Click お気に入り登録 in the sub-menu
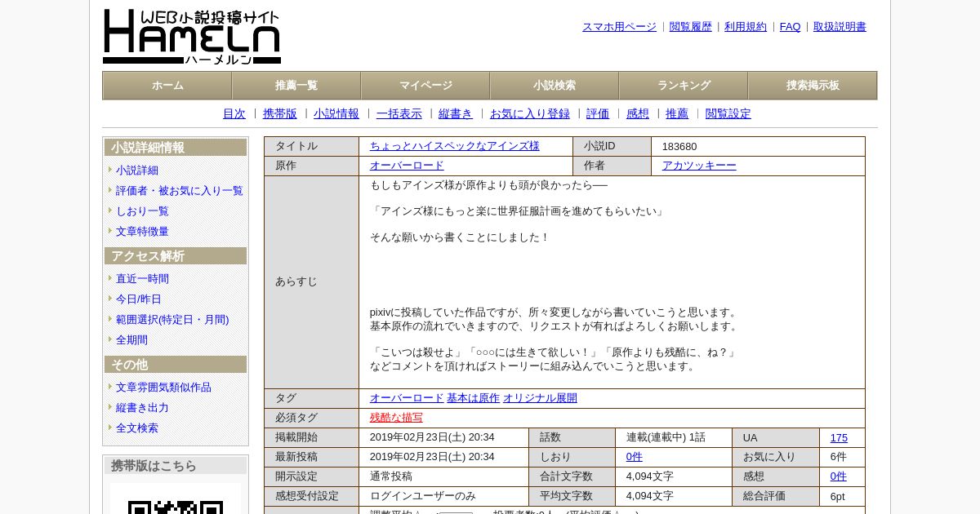 click(x=530, y=114)
